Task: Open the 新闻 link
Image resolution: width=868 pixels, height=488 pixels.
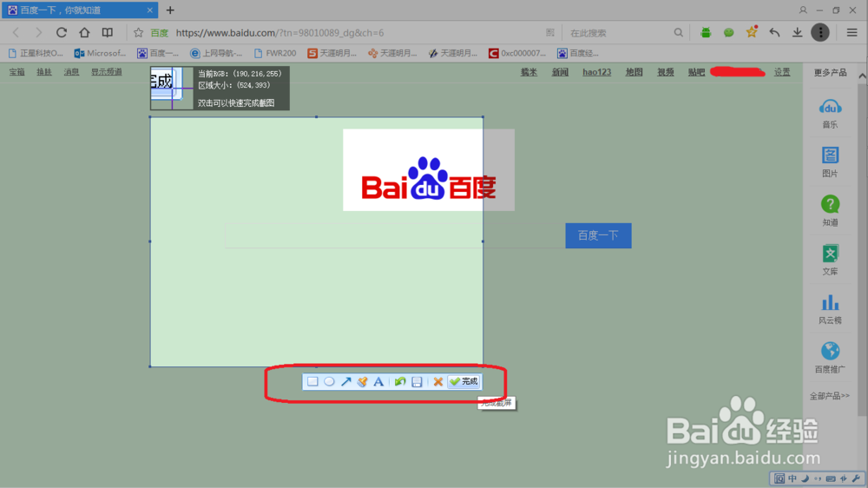Action: point(560,72)
